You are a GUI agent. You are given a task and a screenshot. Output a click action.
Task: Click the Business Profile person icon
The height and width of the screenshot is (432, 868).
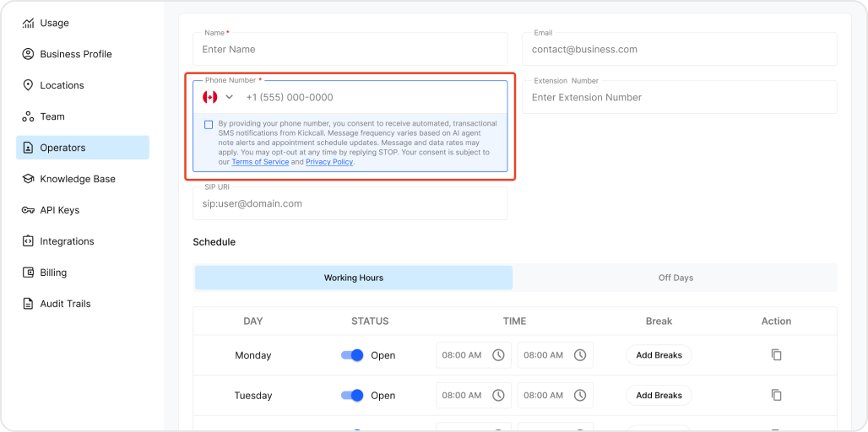[28, 54]
